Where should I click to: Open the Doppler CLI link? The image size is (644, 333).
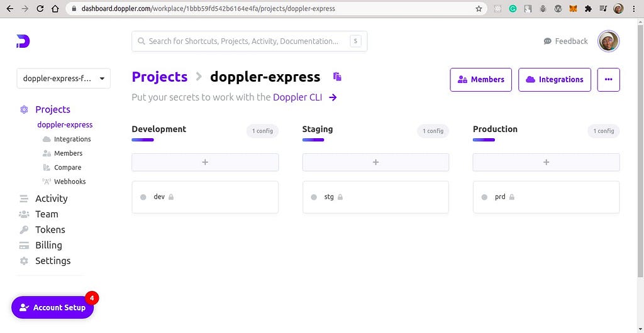click(x=297, y=97)
